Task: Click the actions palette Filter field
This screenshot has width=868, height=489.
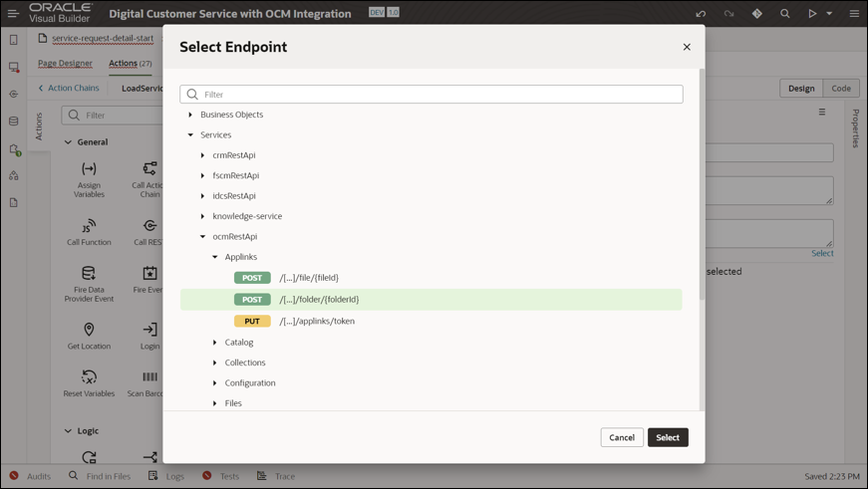Action: point(113,116)
